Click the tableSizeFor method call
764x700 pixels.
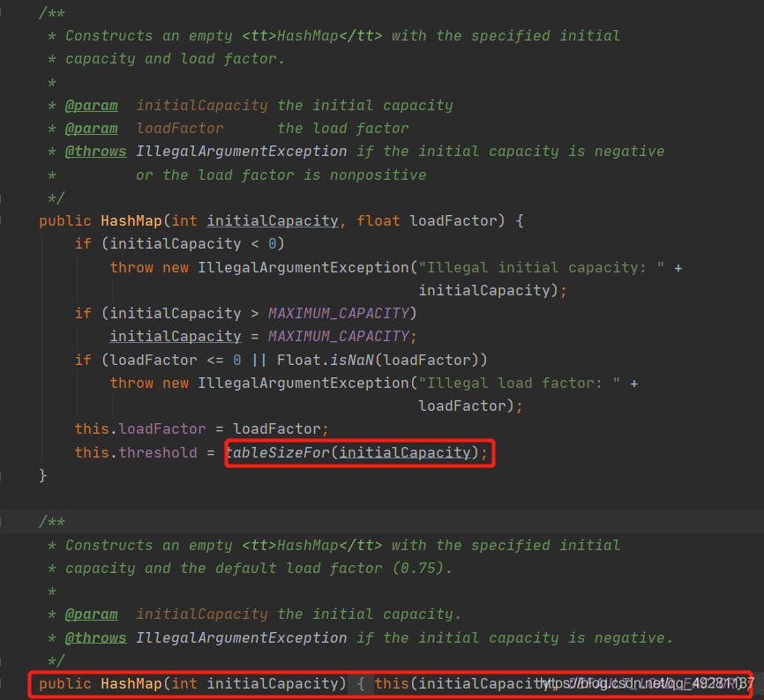point(278,453)
